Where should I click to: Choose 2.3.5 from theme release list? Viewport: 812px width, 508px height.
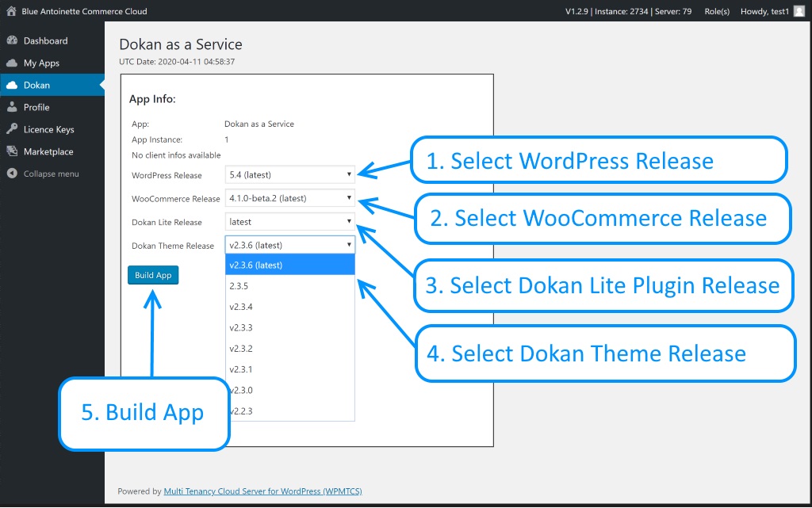(290, 286)
